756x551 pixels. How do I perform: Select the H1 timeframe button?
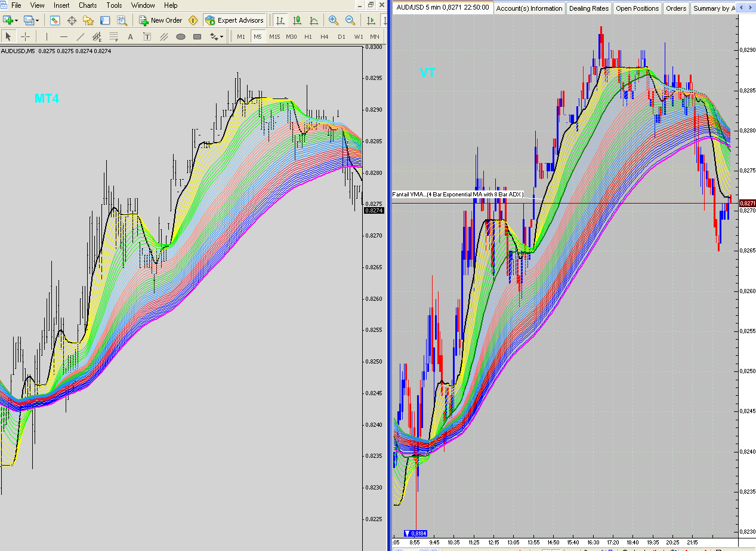[x=308, y=36]
